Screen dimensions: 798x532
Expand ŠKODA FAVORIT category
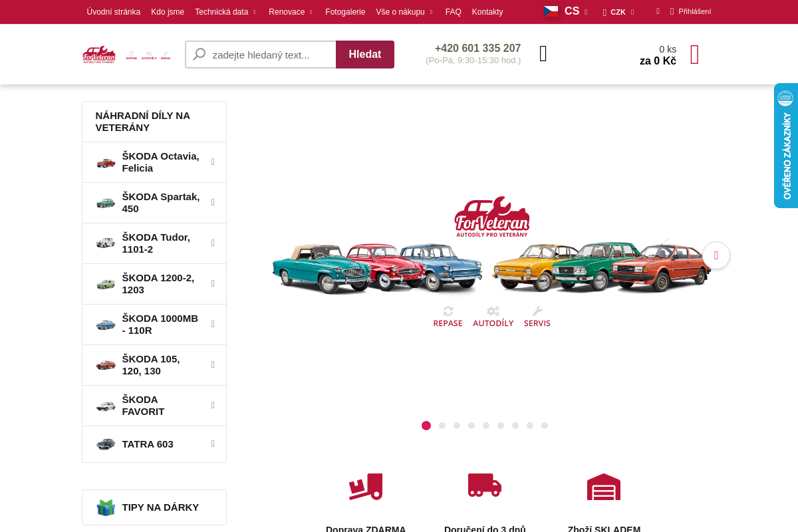pos(213,405)
